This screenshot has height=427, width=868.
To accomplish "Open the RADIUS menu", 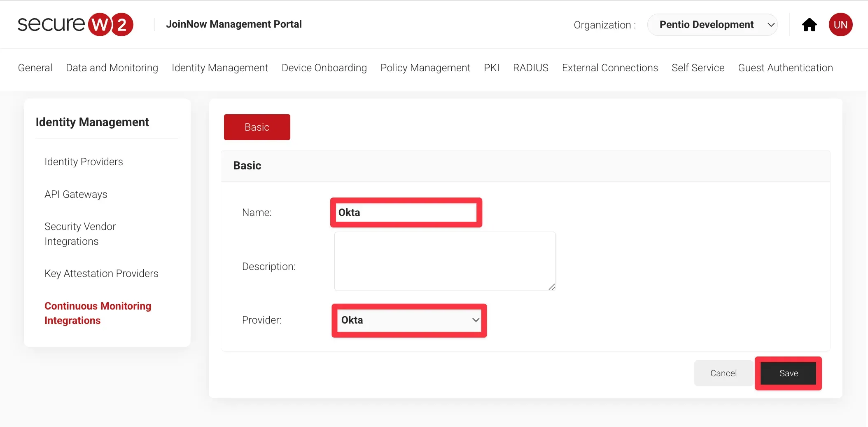I will click(530, 68).
